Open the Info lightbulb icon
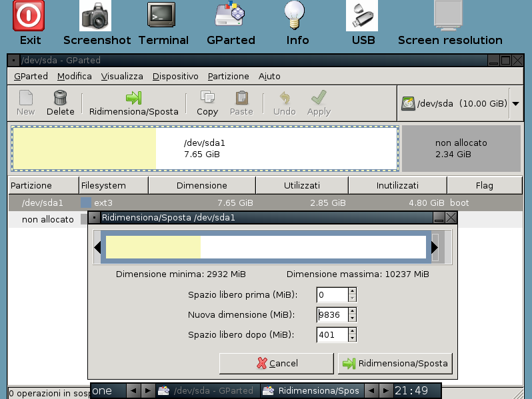 295,15
